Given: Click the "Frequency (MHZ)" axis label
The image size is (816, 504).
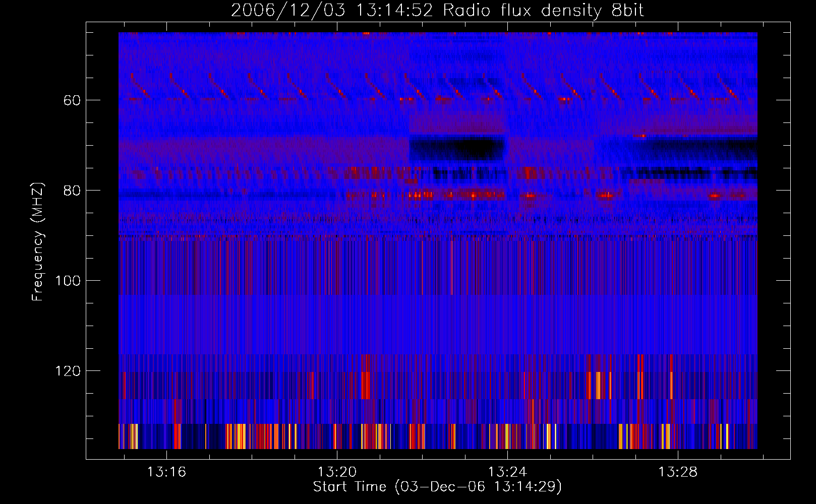Looking at the screenshot, I should 38,241.
